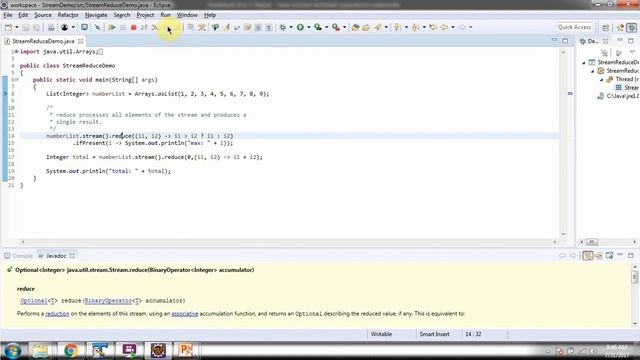Click the Javadoc view vertical scrollbar
The image size is (640, 360).
635,295
